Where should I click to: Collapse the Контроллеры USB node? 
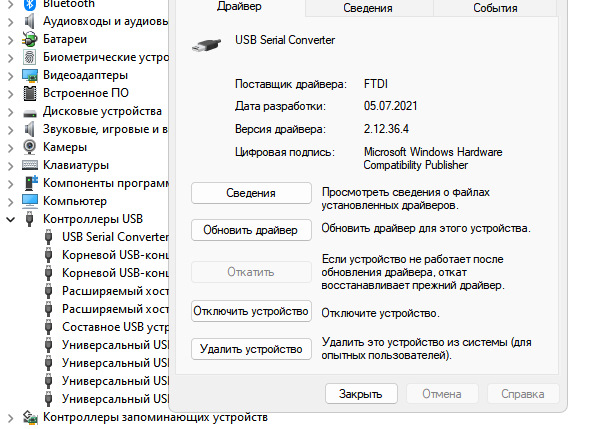tap(10, 219)
